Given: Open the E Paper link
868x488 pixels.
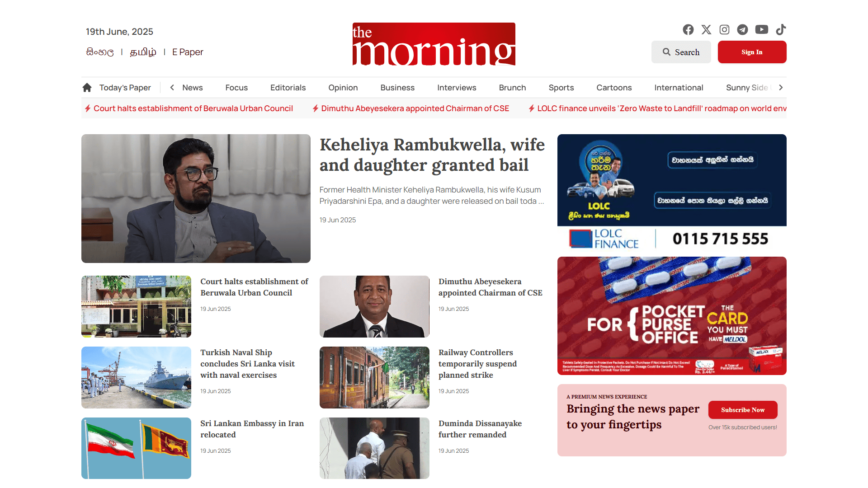Looking at the screenshot, I should pyautogui.click(x=188, y=52).
